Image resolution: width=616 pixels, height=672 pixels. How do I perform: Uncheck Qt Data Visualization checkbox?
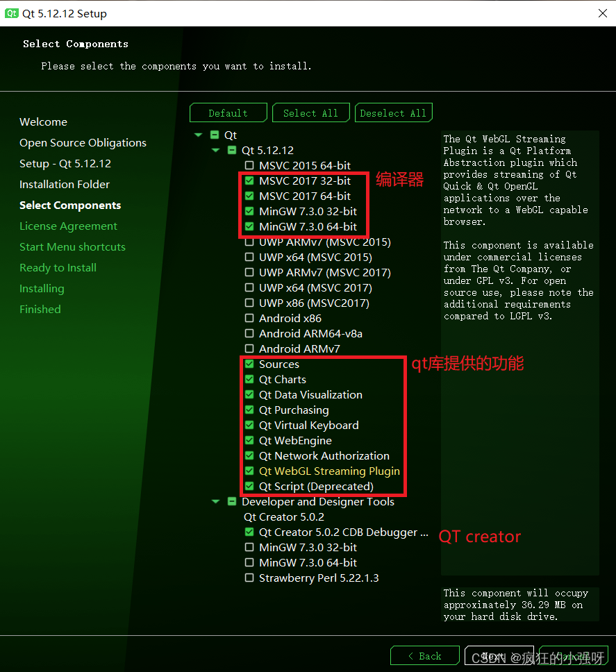pos(249,394)
